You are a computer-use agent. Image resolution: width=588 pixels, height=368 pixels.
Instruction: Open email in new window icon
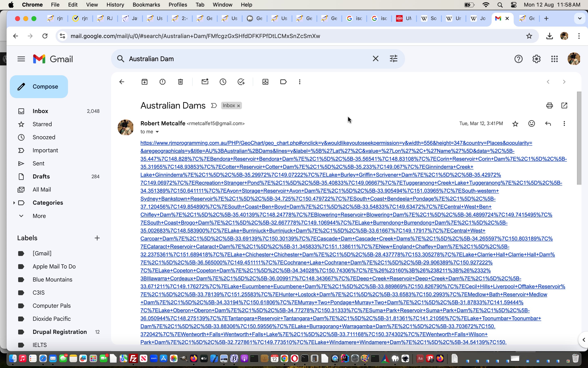[x=564, y=105]
